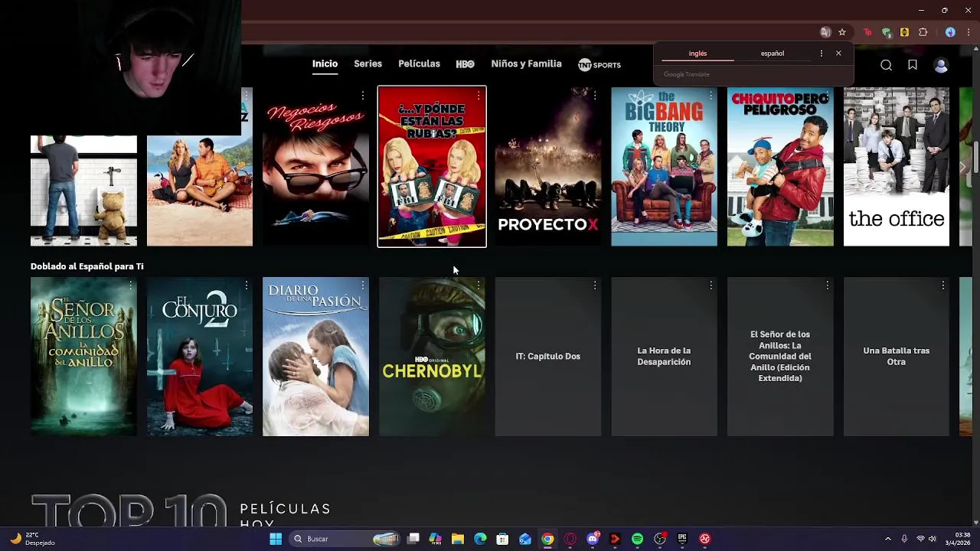The width and height of the screenshot is (980, 551).
Task: Click the Google Translate icon in address bar
Action: [x=825, y=32]
